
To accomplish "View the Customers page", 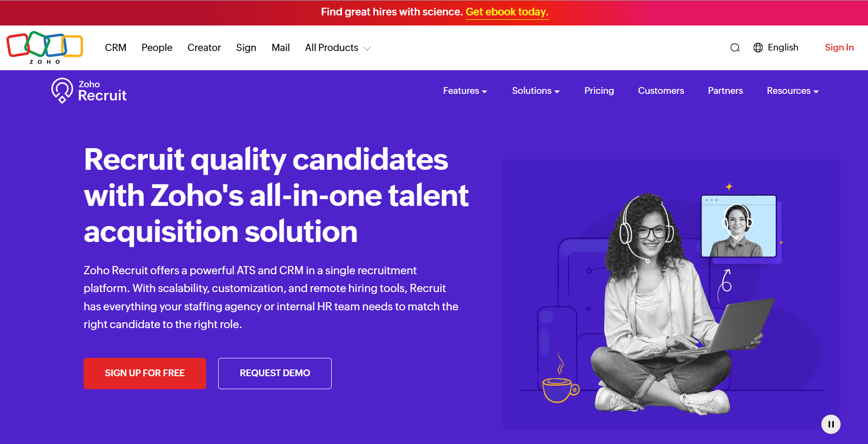I will tap(661, 90).
